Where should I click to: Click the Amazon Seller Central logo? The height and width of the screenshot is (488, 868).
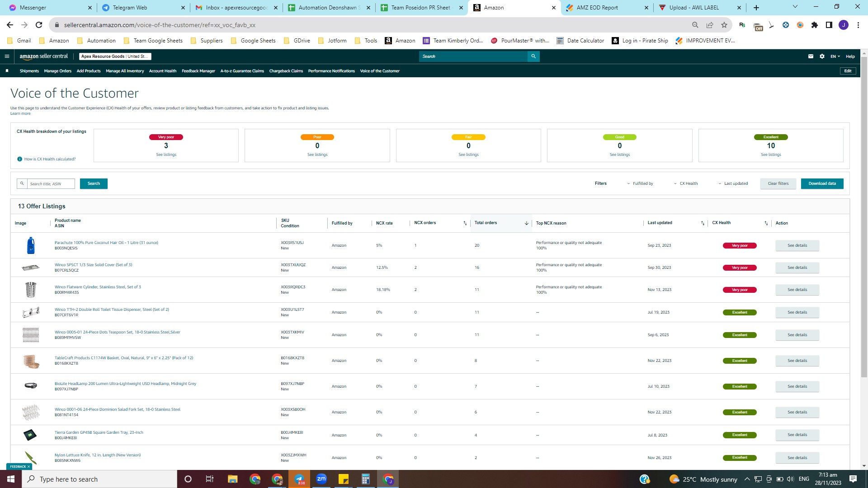(x=44, y=56)
